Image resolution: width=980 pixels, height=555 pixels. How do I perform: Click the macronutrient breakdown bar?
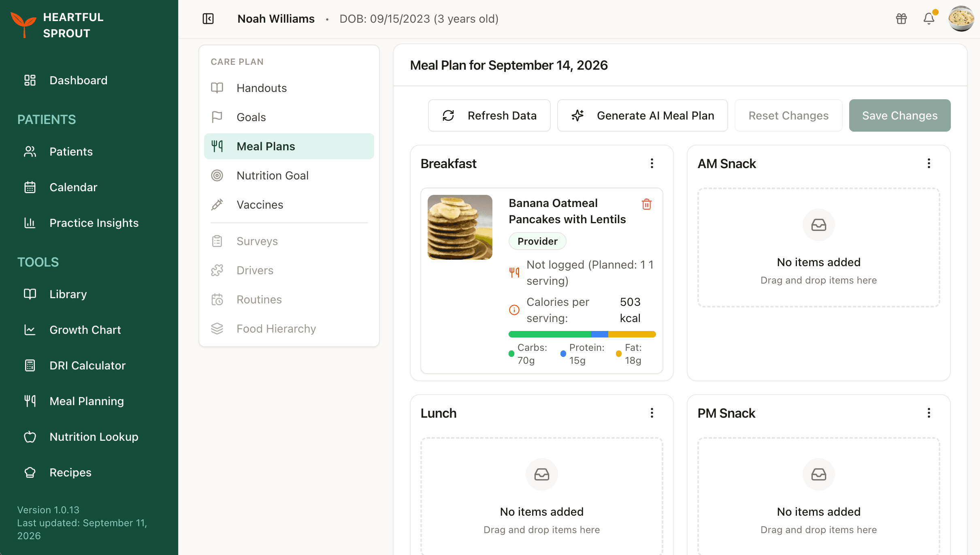coord(582,334)
